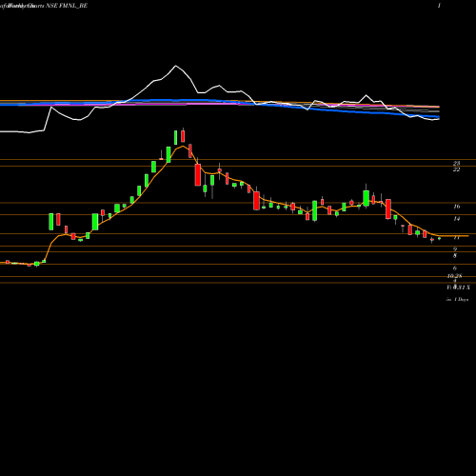
Task: Select the last green candle on the chart
Action: [440, 238]
